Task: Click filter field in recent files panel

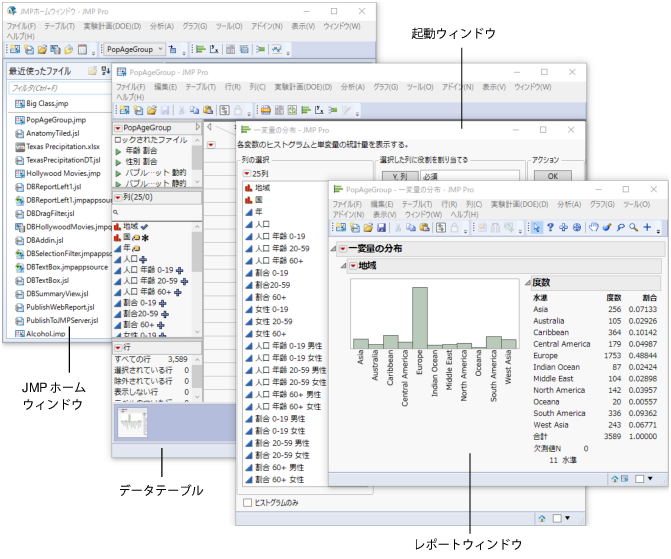Action: click(x=60, y=88)
